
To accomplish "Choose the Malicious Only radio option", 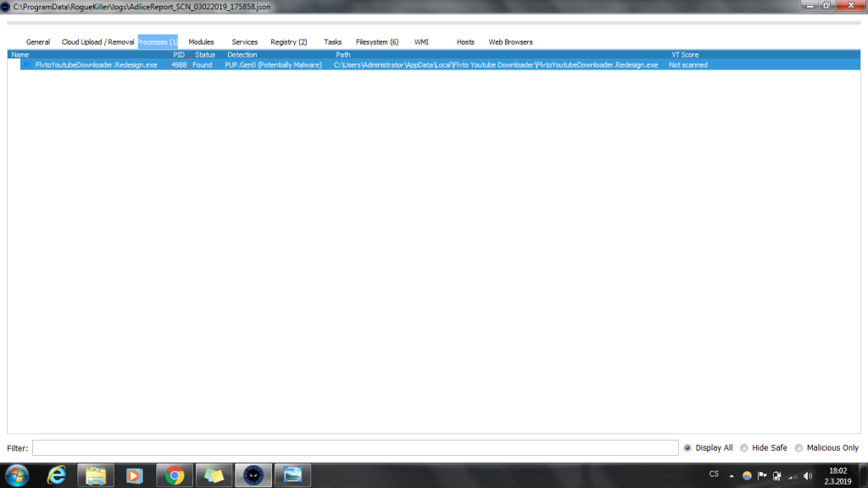I will pyautogui.click(x=798, y=448).
